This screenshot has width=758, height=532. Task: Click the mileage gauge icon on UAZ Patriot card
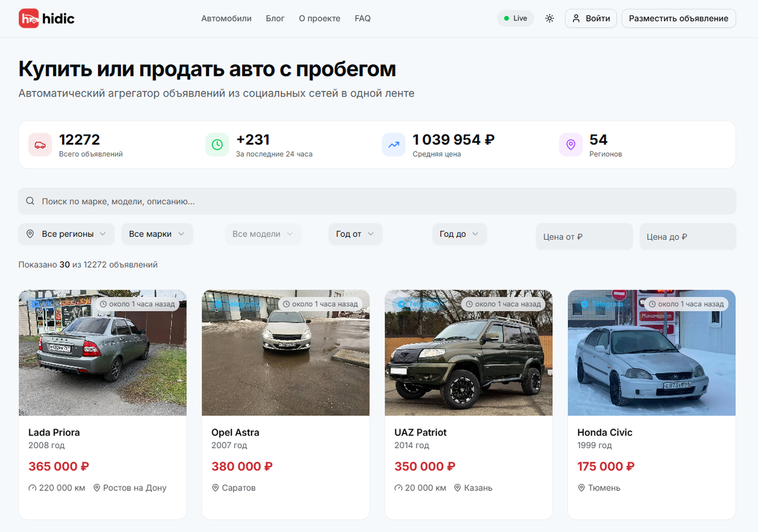(399, 488)
